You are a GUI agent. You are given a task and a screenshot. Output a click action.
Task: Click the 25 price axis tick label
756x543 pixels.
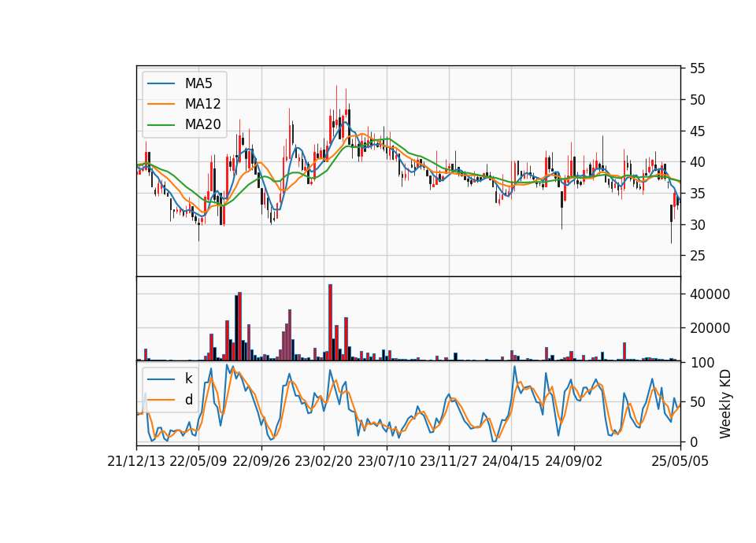click(x=697, y=256)
